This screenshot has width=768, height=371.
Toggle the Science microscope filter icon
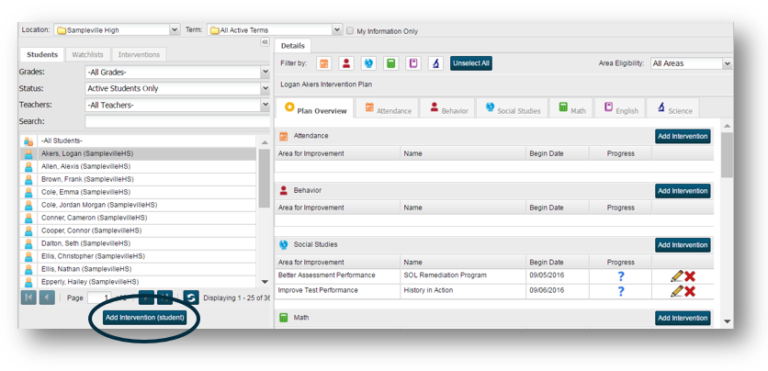pos(435,63)
